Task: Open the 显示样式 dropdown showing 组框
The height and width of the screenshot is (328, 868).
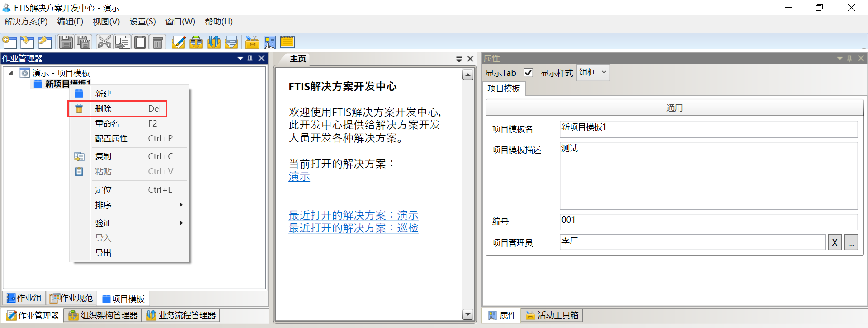Action: click(594, 73)
